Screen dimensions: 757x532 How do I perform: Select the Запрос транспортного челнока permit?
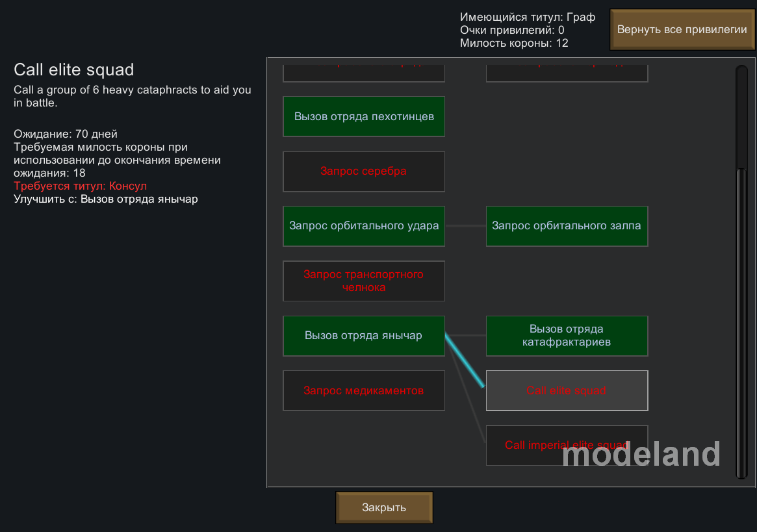(364, 281)
